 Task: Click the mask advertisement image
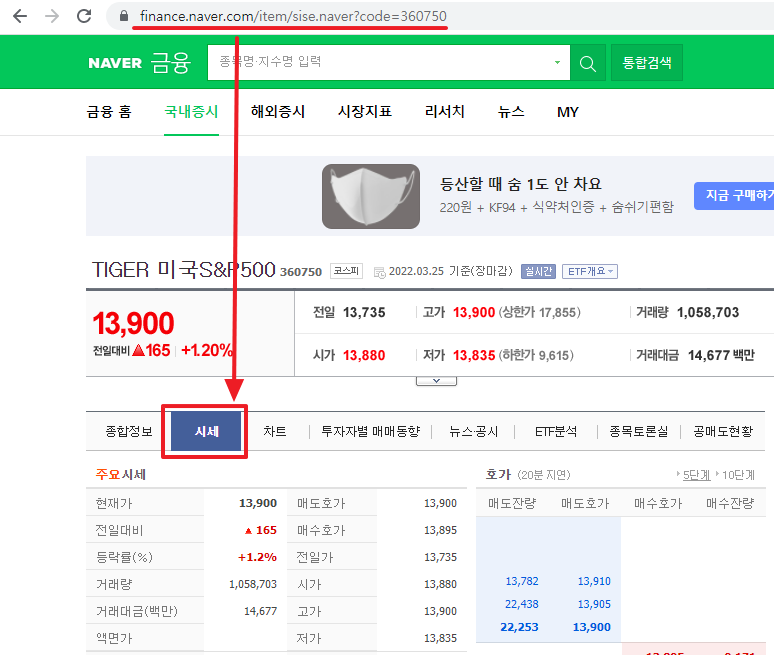point(371,196)
